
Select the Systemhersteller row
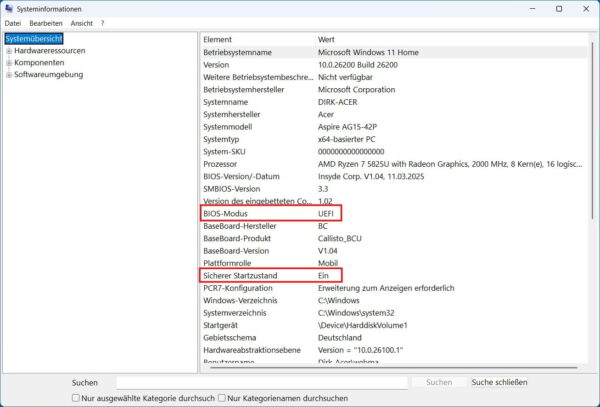click(394, 114)
